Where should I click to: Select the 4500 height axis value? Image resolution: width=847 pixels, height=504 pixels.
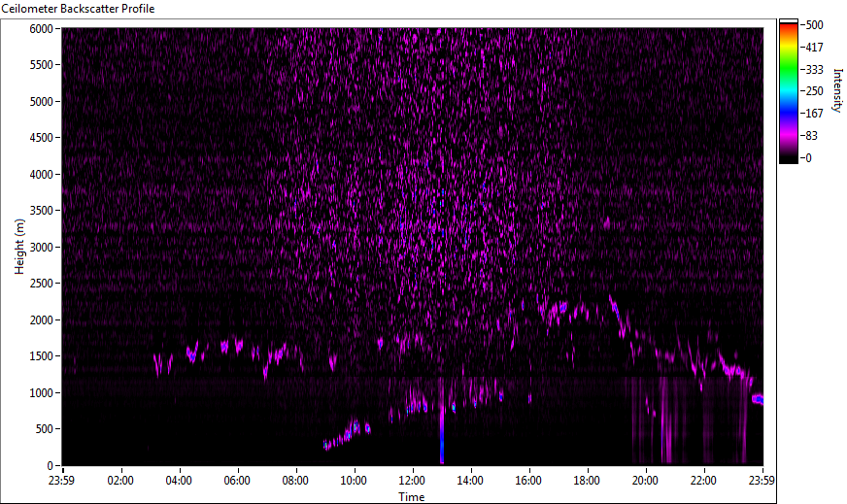click(42, 138)
